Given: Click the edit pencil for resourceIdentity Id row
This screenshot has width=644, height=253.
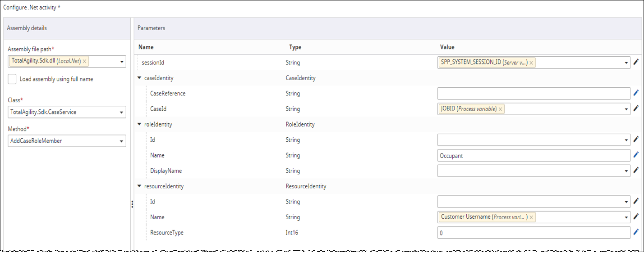Looking at the screenshot, I should point(636,202).
